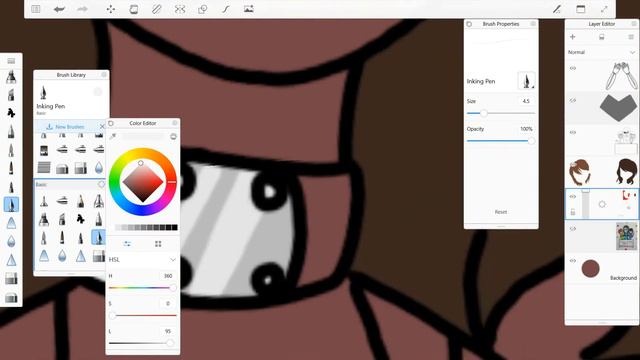Click the eyedropper color picker in Color Editor
This screenshot has width=640, height=360.
tap(113, 136)
